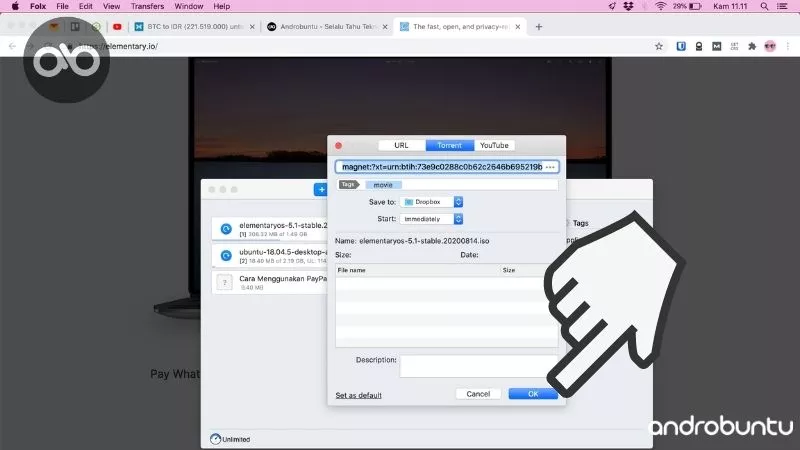The image size is (800, 450).
Task: Click the Unlimited speed control in Folx
Action: coord(230,439)
